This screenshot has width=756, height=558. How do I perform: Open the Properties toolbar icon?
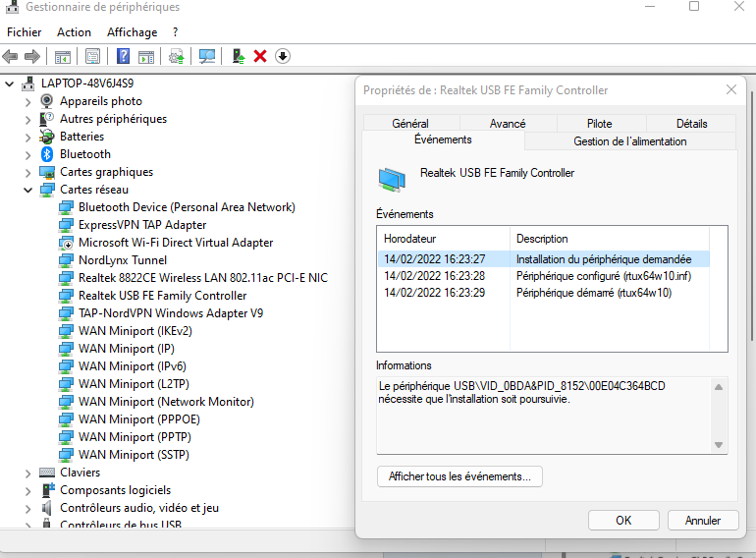[x=92, y=56]
